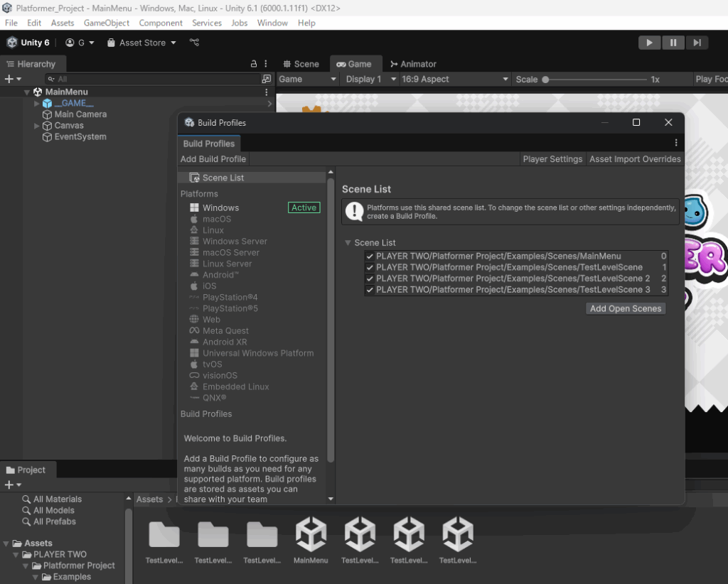Select the MainMenu scene asset thumbnail
The width and height of the screenshot is (728, 584).
click(311, 534)
